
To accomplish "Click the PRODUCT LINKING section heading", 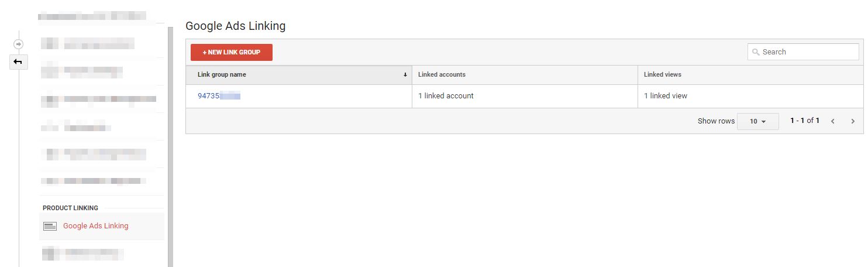I will [x=70, y=208].
